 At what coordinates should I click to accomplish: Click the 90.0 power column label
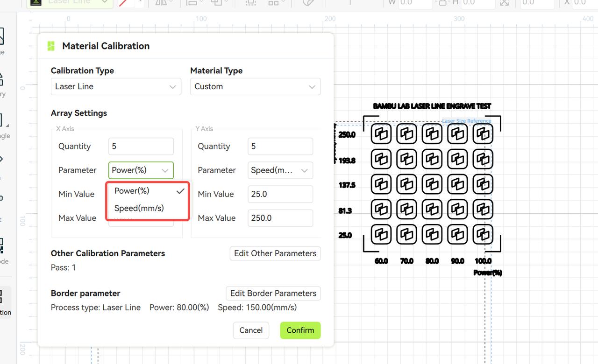click(x=458, y=261)
